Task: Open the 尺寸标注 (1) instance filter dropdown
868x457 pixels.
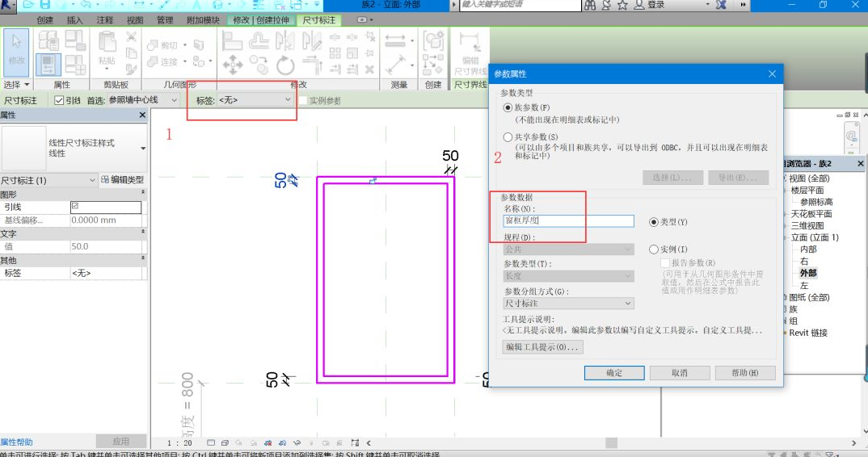Action: click(x=48, y=180)
